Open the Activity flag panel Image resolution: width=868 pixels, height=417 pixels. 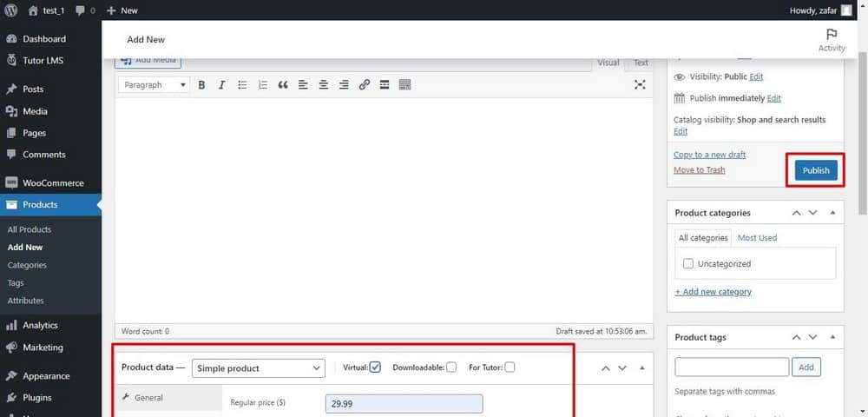click(832, 40)
